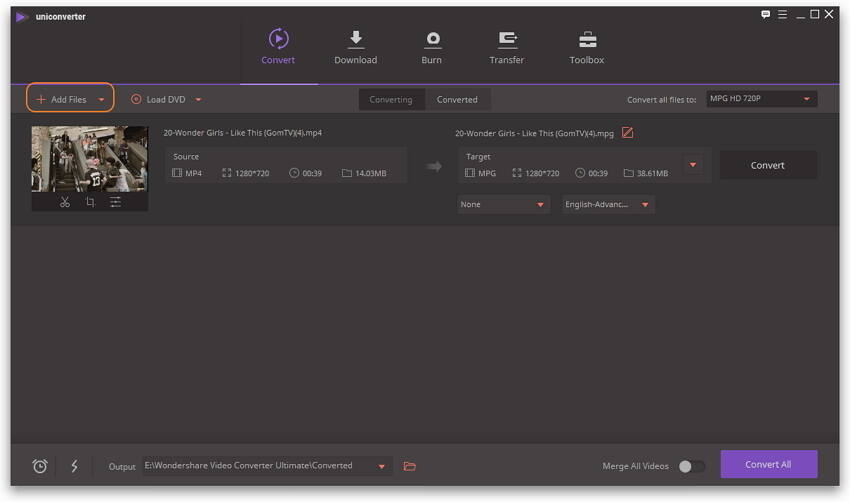Click the trim scissors icon under thumbnail
The height and width of the screenshot is (502, 850).
(65, 202)
